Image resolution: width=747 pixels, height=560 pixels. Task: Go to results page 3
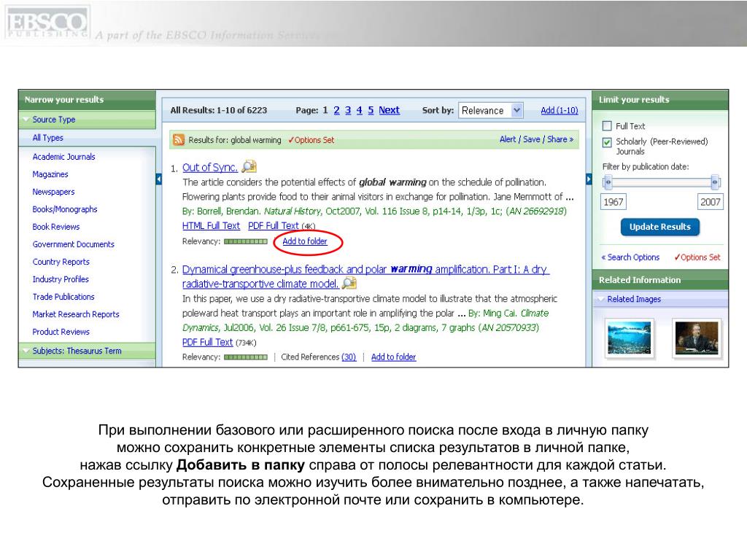tap(348, 111)
